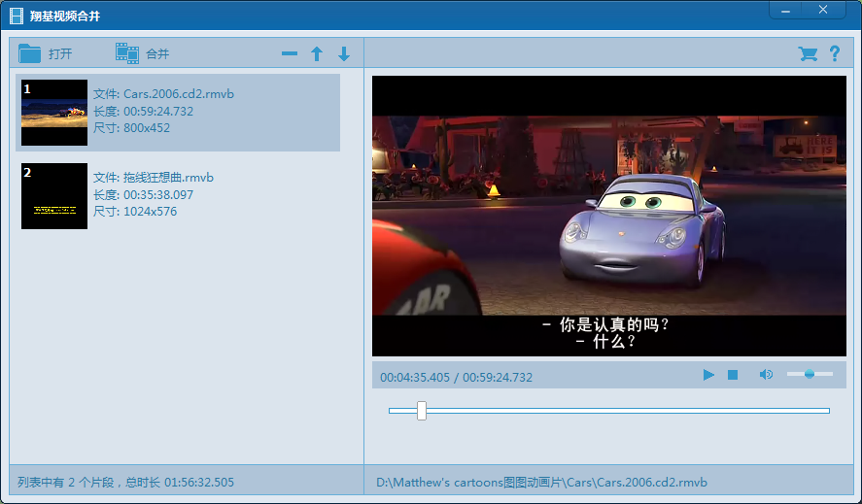Click the file path in status bar

[x=541, y=483]
